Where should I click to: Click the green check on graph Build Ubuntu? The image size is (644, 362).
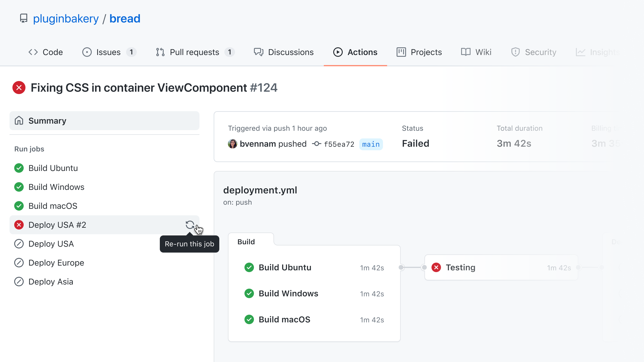pos(249,267)
